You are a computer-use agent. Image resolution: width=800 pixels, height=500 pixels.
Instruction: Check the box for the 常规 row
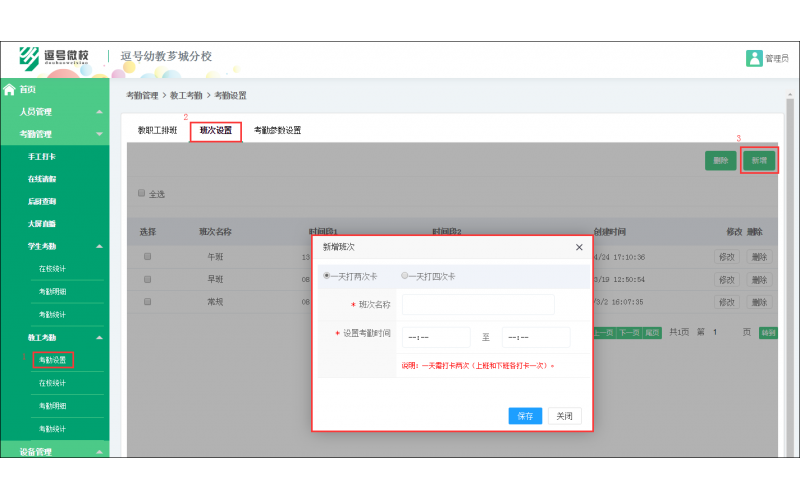click(x=147, y=302)
